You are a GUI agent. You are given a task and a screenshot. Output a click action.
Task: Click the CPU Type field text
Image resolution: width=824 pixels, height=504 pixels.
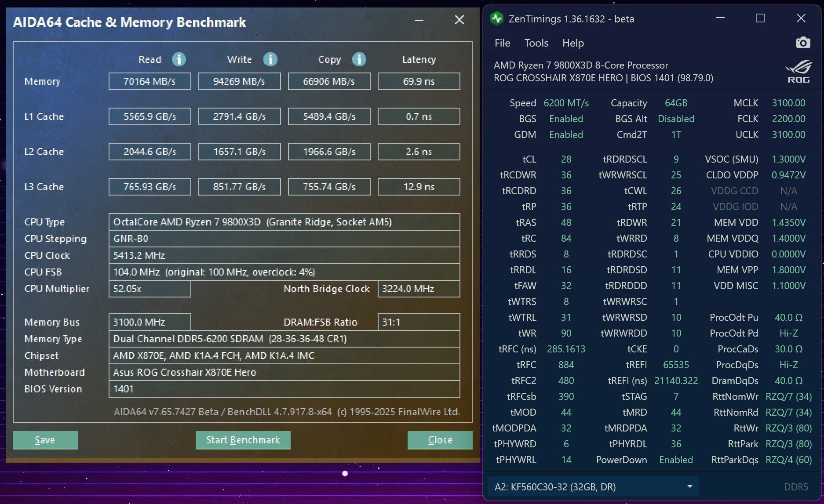[x=284, y=222]
